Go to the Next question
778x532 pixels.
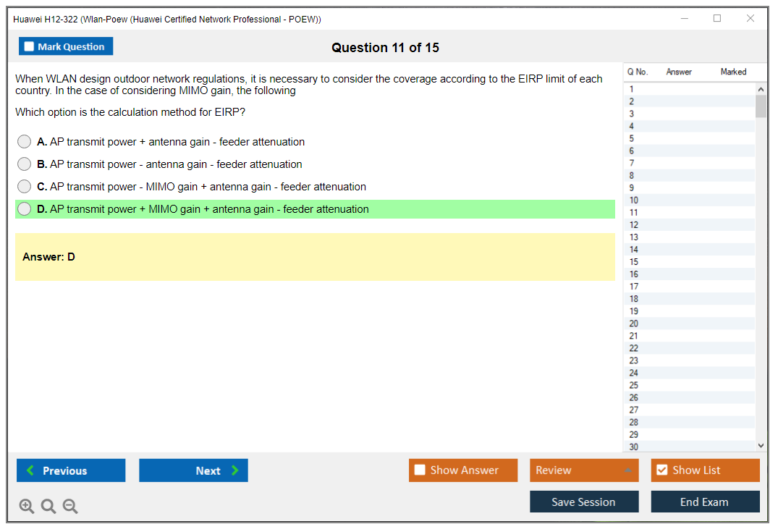193,470
